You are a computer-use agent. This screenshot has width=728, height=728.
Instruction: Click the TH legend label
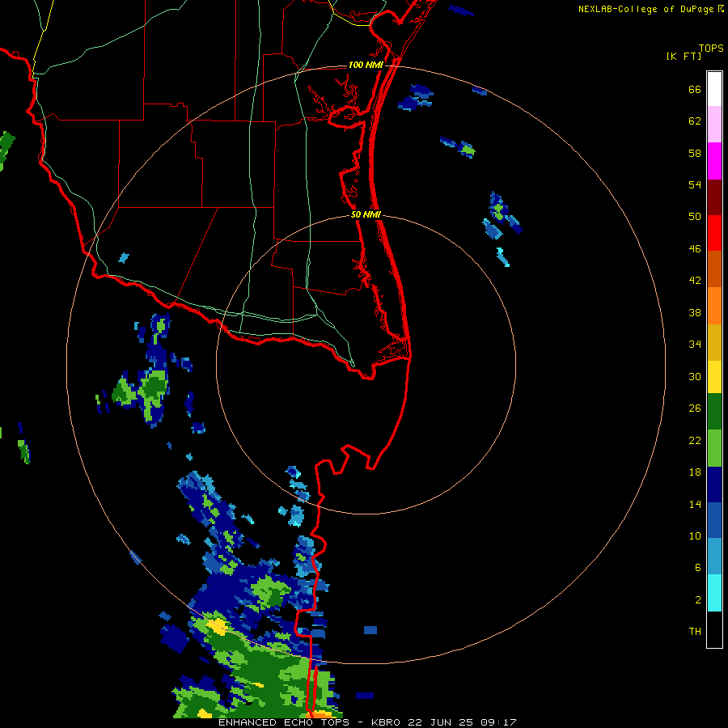[x=695, y=632]
